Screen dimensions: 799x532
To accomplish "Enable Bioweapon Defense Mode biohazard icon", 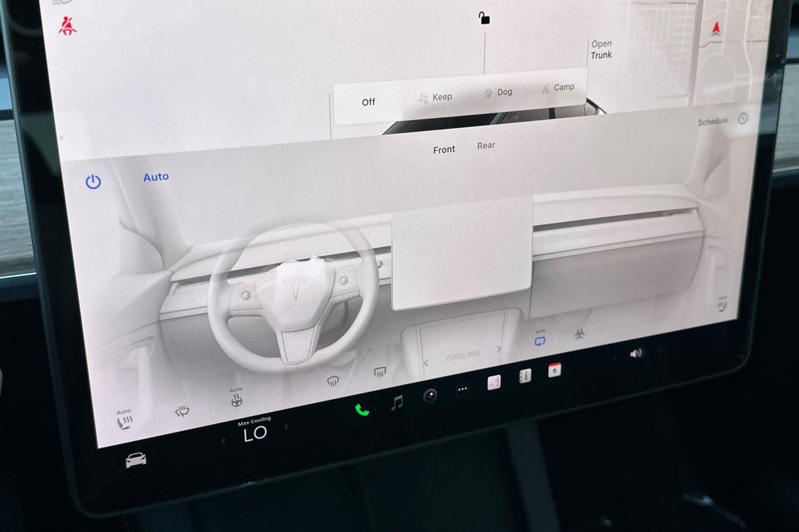I will tap(579, 333).
